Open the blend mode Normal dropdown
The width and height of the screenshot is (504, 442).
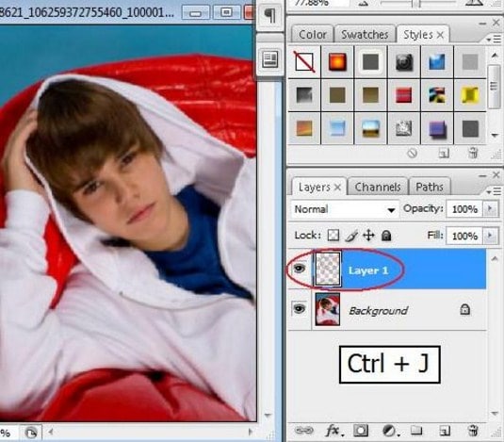pyautogui.click(x=345, y=209)
